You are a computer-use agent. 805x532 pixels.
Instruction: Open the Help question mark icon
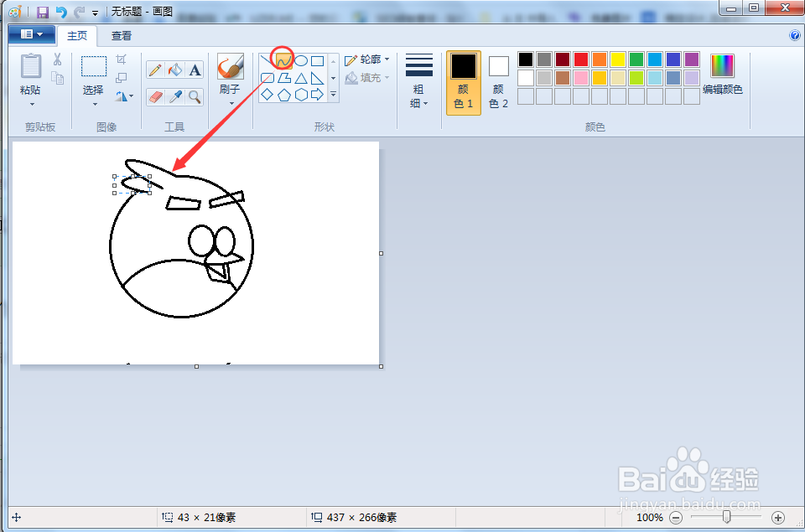pos(794,35)
